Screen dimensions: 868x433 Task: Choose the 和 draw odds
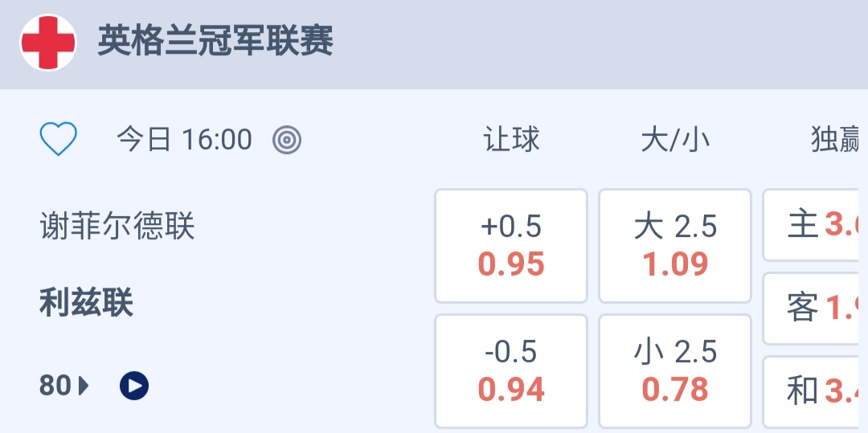pos(816,391)
